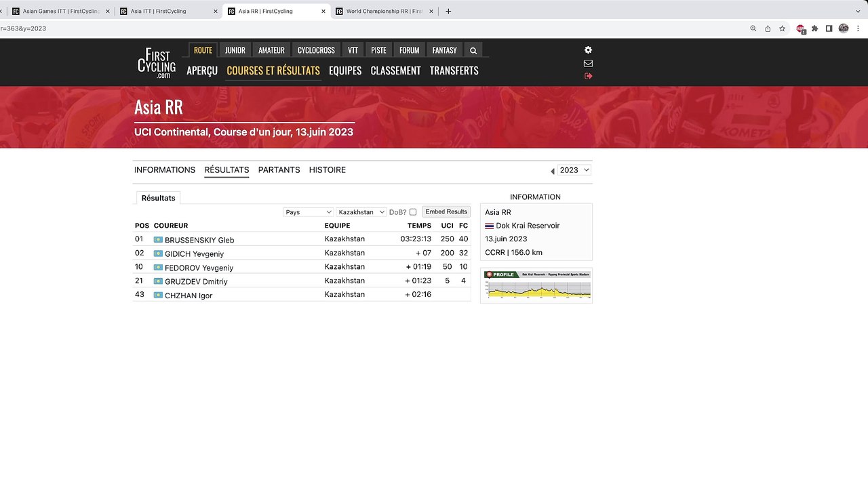This screenshot has width=868, height=488.
Task: Open rider FEDOROV Yevgeniy's page
Action: point(199,268)
